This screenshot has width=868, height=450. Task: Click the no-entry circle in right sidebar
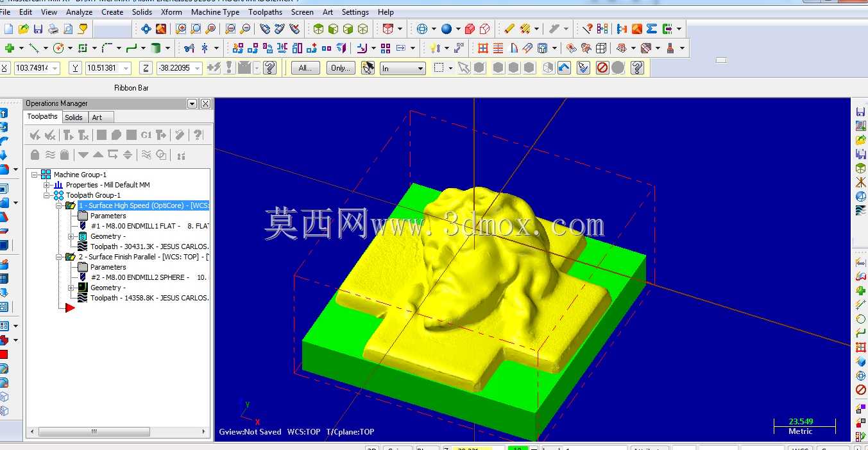861,390
